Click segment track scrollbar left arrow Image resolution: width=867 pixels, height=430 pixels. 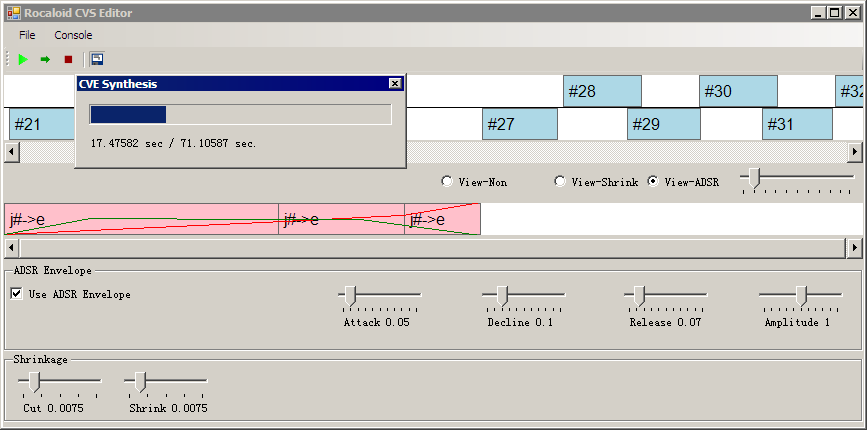[x=12, y=151]
